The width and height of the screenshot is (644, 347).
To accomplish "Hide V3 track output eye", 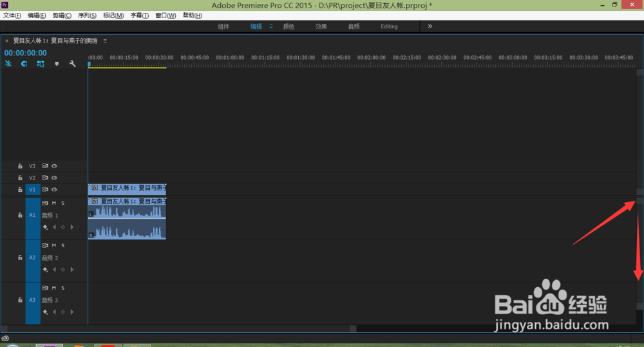I will pos(54,166).
